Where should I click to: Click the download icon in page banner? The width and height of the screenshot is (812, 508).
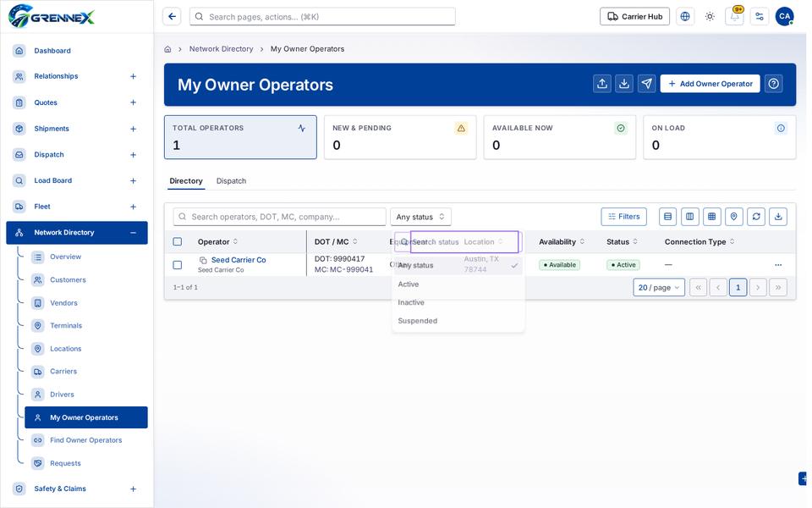point(624,84)
